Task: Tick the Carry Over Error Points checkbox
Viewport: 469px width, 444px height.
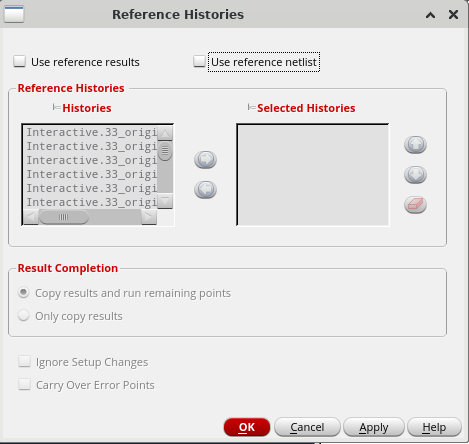Action: coord(24,384)
